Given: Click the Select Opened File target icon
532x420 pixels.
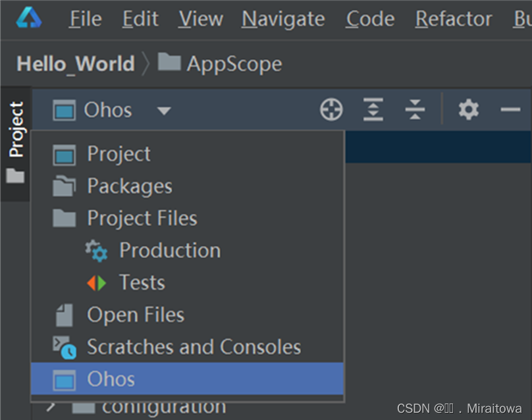Looking at the screenshot, I should point(331,109).
